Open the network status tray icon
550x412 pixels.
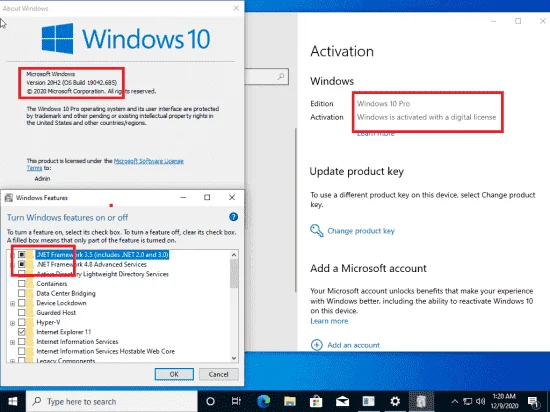467,401
